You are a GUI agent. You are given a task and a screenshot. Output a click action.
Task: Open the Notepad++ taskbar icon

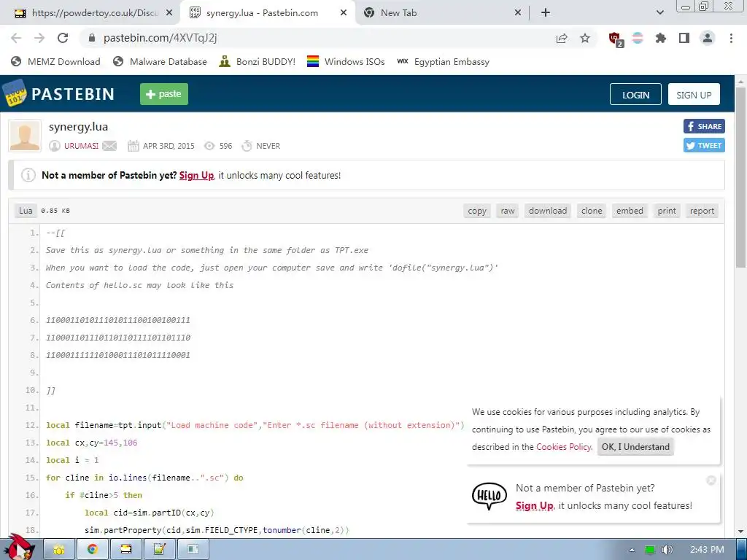[159, 550]
